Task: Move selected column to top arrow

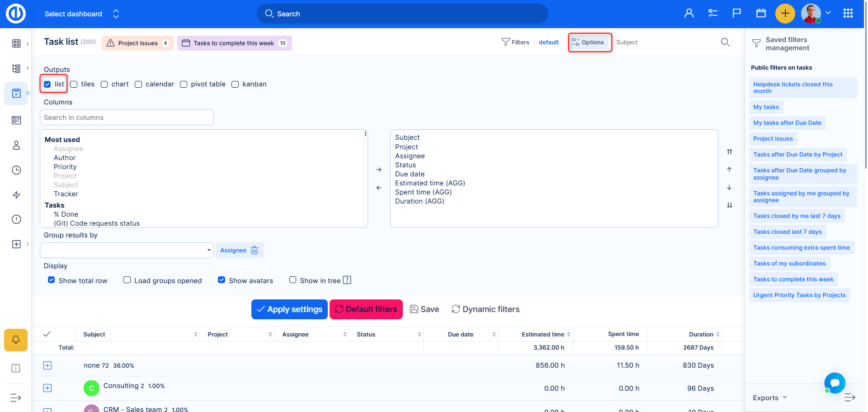Action: pos(729,152)
